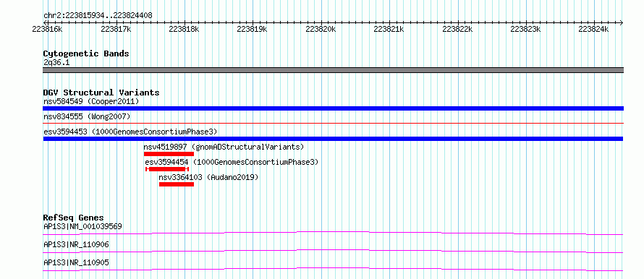Viewport: 644px width, 279px height.
Task: Select the red nsv4519897 variant bar
Action: [x=169, y=154]
